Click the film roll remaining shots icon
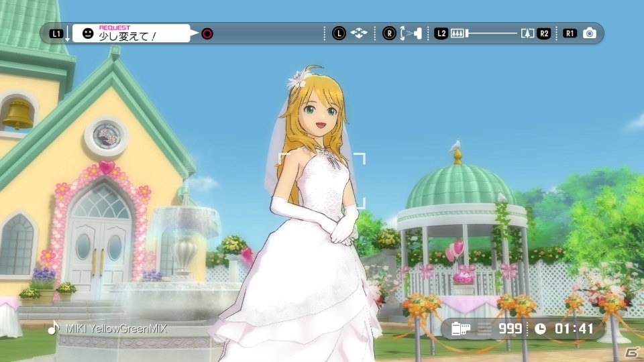The height and width of the screenshot is (362, 644). 461,328
